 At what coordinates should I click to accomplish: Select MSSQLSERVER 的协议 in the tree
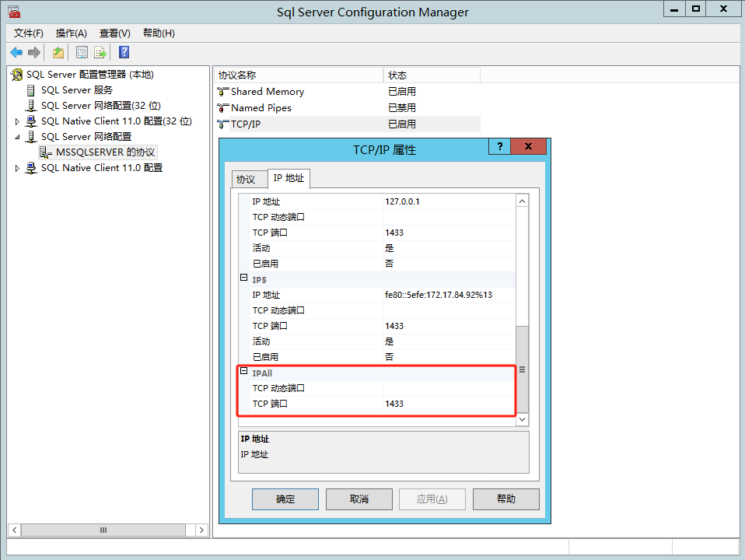(x=105, y=152)
